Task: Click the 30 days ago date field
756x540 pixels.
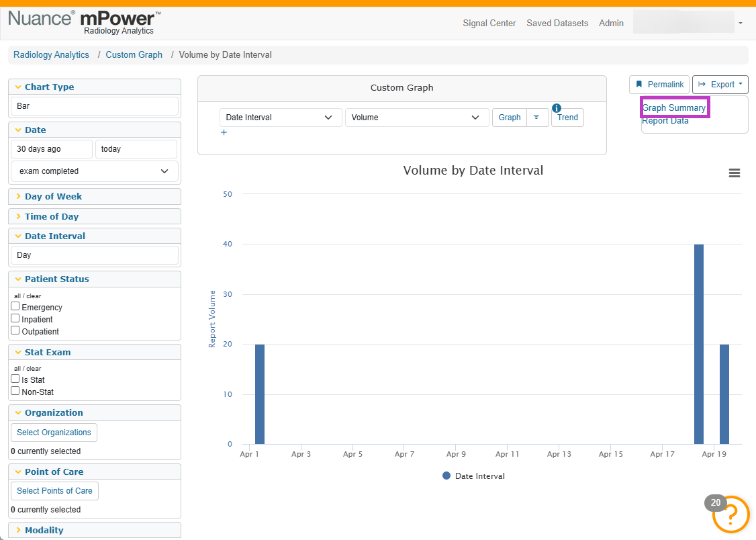Action: pyautogui.click(x=52, y=149)
